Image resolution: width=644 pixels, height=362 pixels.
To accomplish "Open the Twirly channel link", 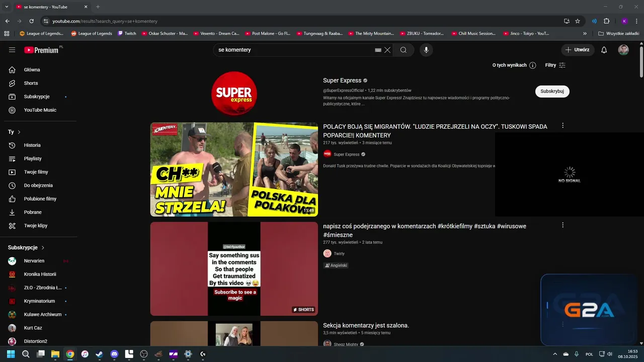I will tap(339, 253).
